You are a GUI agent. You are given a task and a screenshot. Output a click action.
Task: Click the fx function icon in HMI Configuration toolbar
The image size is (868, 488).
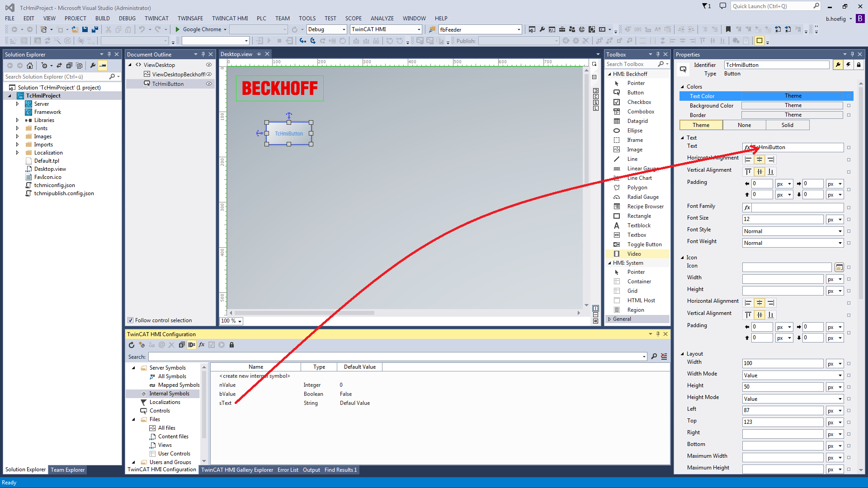(202, 345)
